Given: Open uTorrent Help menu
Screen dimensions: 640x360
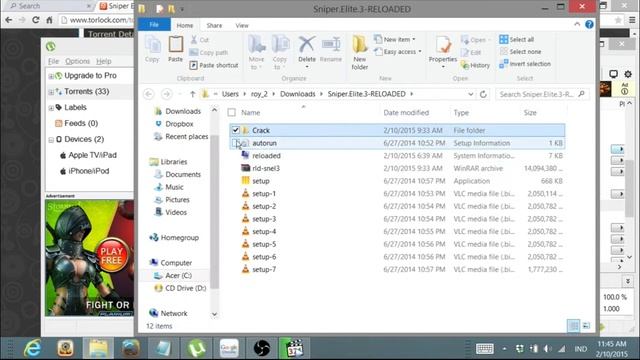Looking at the screenshot, I should coord(104,61).
